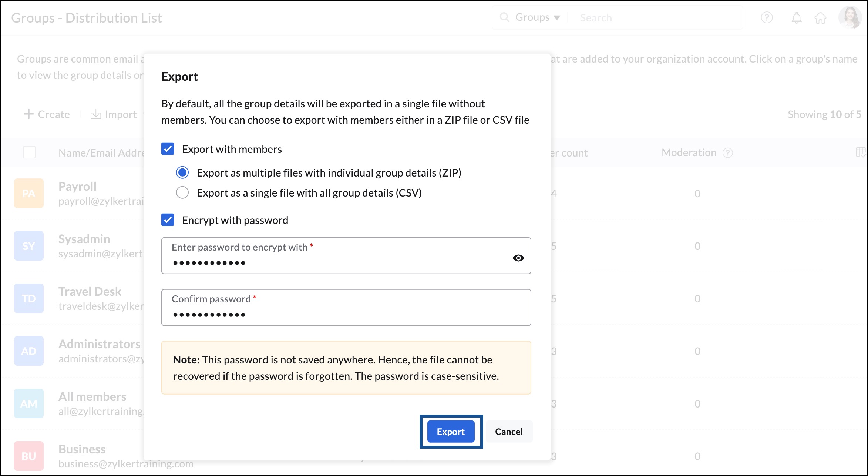Click the column settings expander icon
The width and height of the screenshot is (868, 476).
860,152
